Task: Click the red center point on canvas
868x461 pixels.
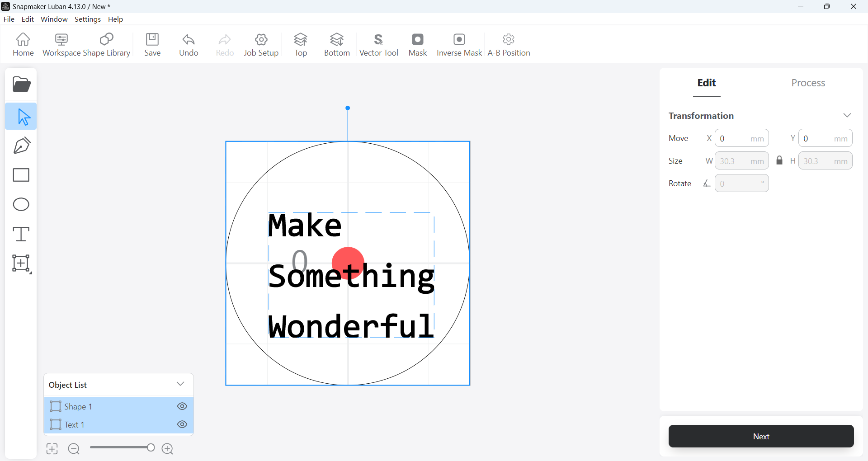Action: (x=348, y=263)
